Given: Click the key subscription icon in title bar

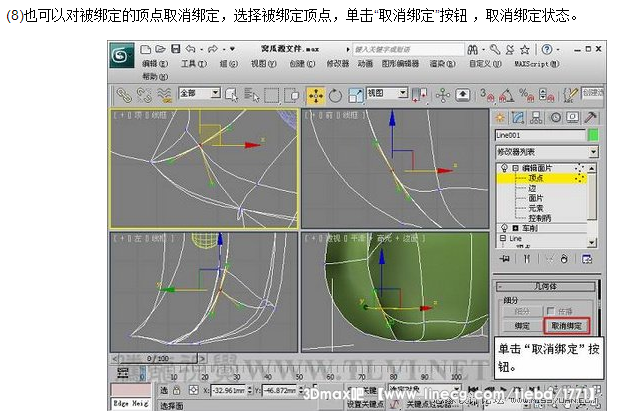Looking at the screenshot, I should point(495,50).
